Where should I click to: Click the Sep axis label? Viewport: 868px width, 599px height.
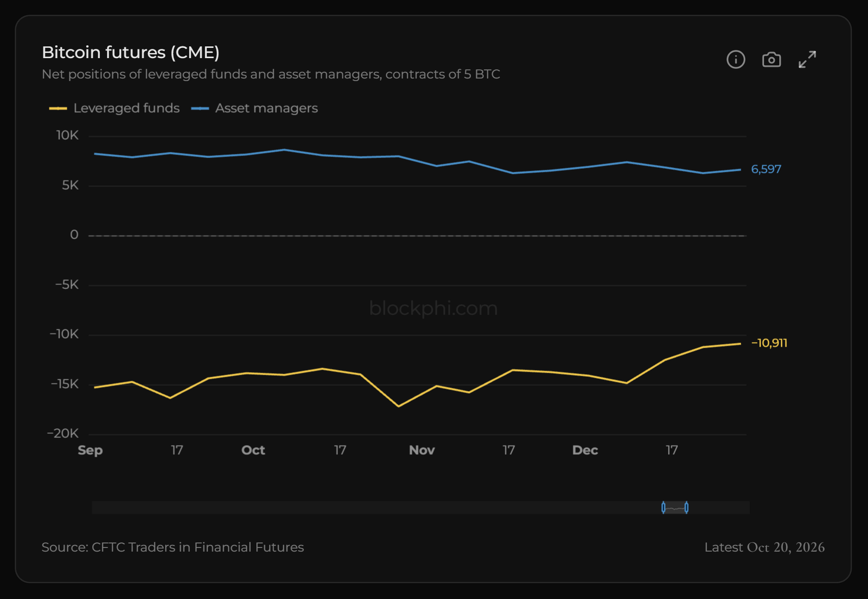[90, 450]
